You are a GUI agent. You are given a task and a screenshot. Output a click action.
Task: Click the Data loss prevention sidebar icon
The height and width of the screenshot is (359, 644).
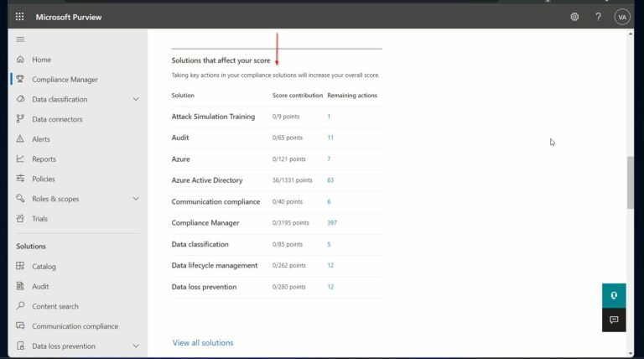(x=20, y=346)
